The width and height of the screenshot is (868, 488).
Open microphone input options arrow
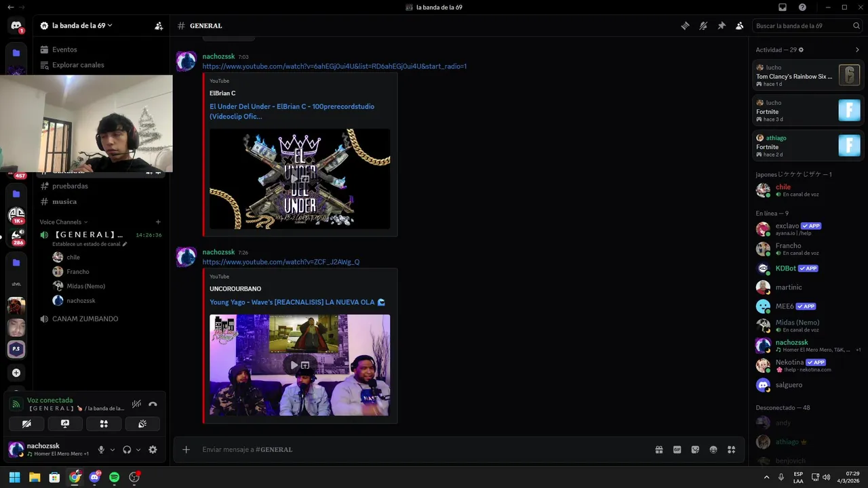pos(113,449)
